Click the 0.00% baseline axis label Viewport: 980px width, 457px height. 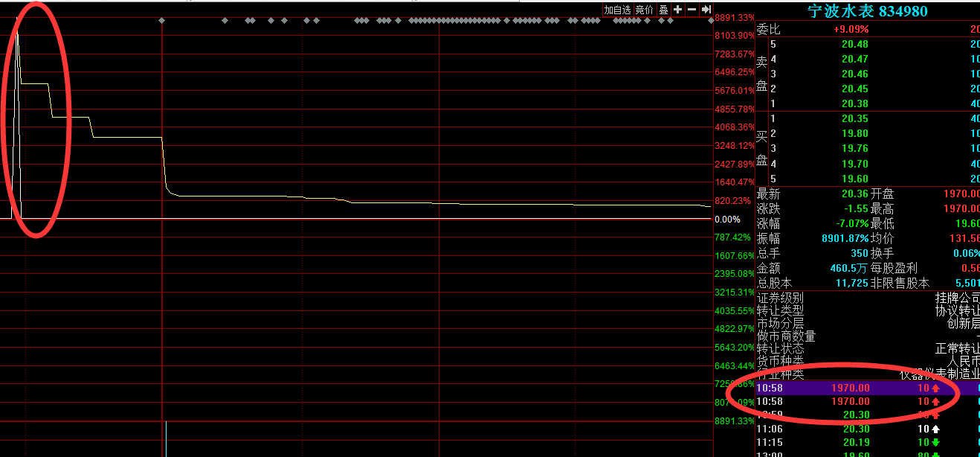coord(727,220)
